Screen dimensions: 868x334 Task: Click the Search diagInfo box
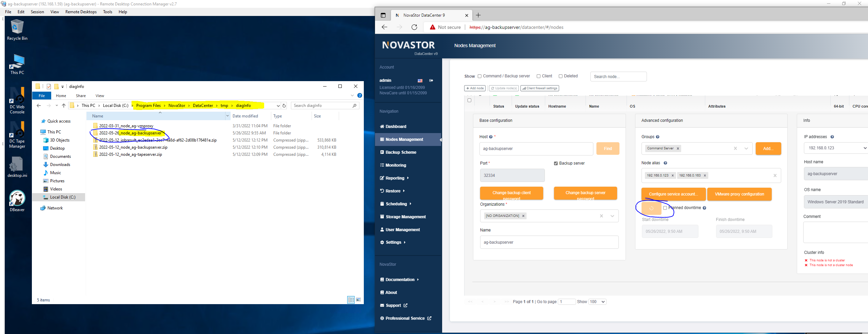click(325, 106)
